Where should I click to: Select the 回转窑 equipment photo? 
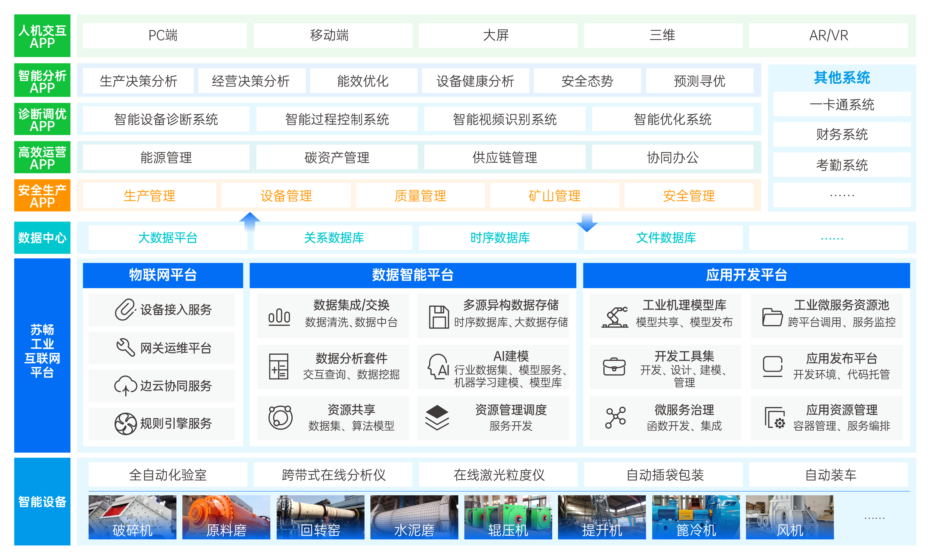tap(320, 517)
